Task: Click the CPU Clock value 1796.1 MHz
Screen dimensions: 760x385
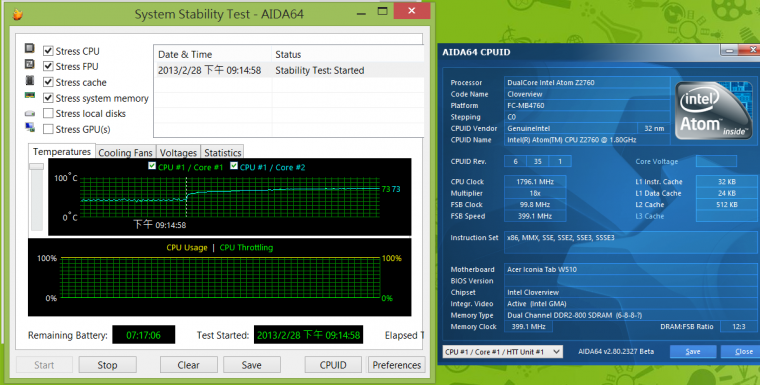Action: pos(535,182)
